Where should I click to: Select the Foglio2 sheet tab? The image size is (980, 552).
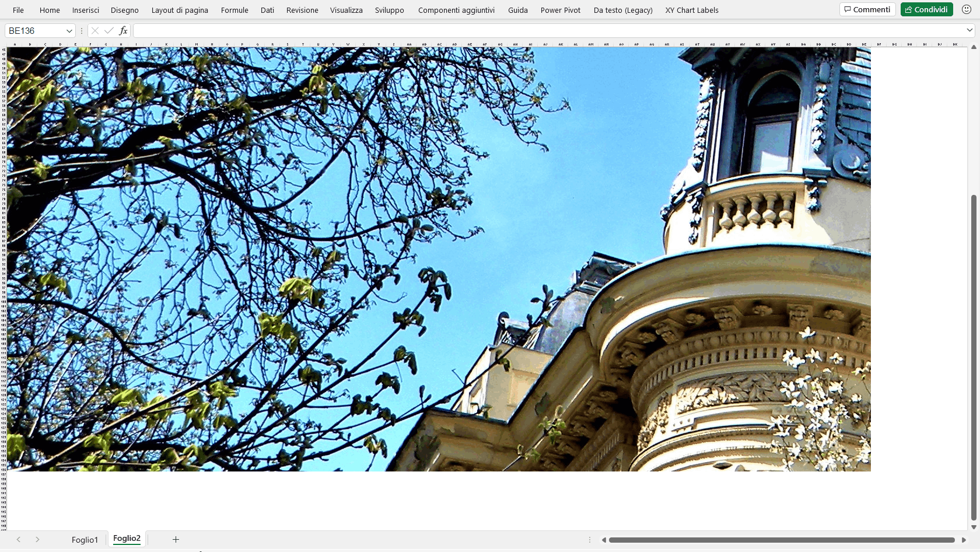tap(127, 539)
